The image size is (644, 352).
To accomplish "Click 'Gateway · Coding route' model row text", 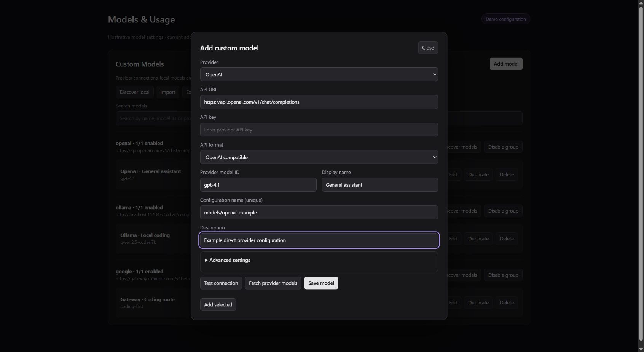I will [x=148, y=299].
